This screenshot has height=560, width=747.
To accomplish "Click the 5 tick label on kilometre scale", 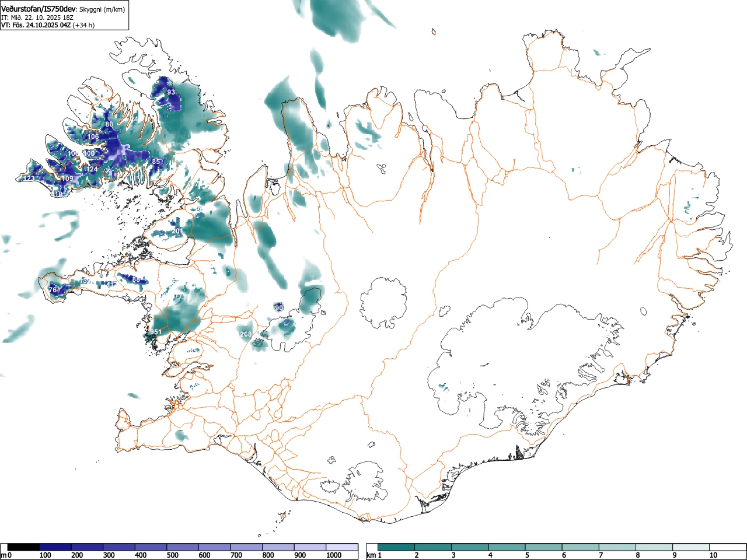I will 527,555.
